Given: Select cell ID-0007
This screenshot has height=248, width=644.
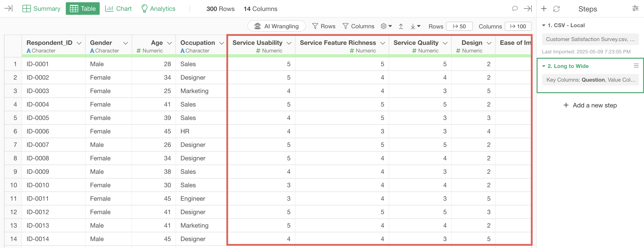Looking at the screenshot, I should tap(53, 145).
